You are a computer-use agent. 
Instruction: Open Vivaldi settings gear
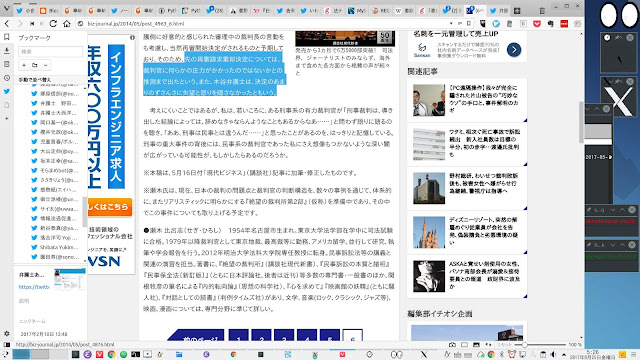7,333
